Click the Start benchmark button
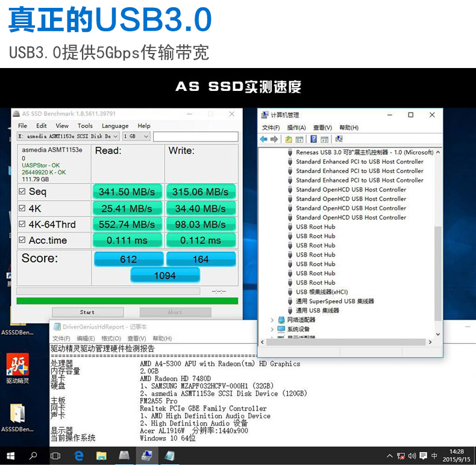Image resolution: width=476 pixels, height=466 pixels. [x=88, y=312]
